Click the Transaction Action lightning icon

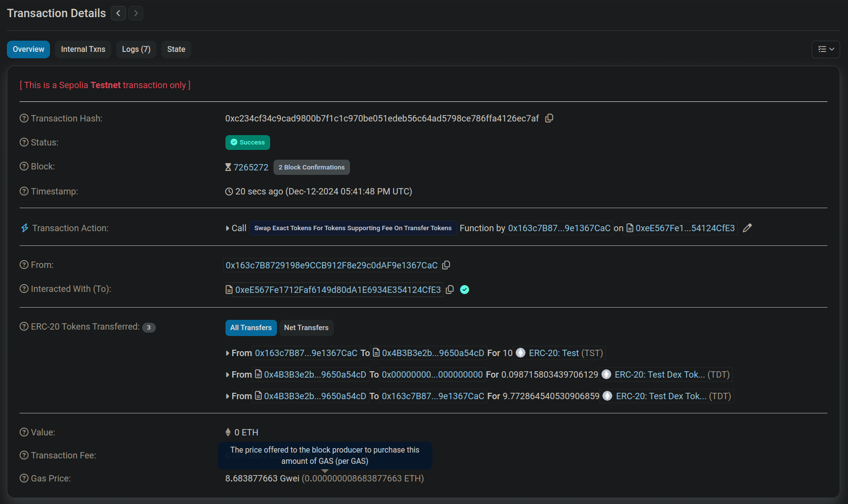[x=25, y=228]
